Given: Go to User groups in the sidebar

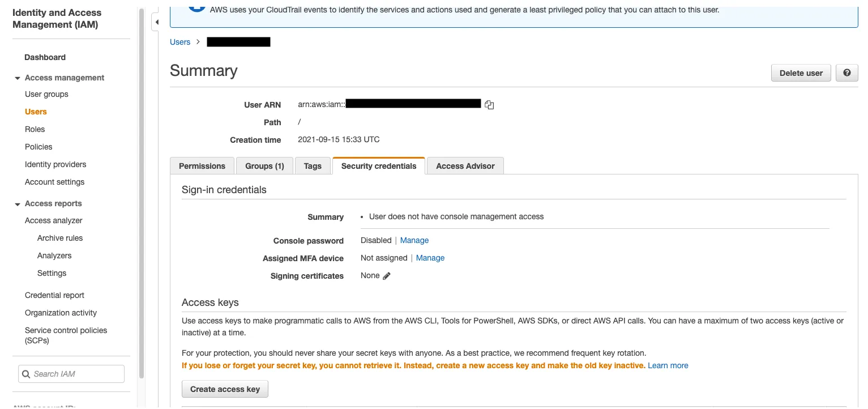Looking at the screenshot, I should (46, 94).
